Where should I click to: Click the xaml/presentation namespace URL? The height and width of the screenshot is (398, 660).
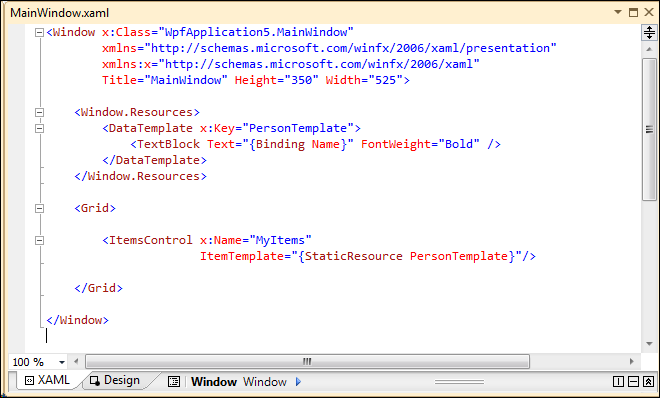pos(350,48)
